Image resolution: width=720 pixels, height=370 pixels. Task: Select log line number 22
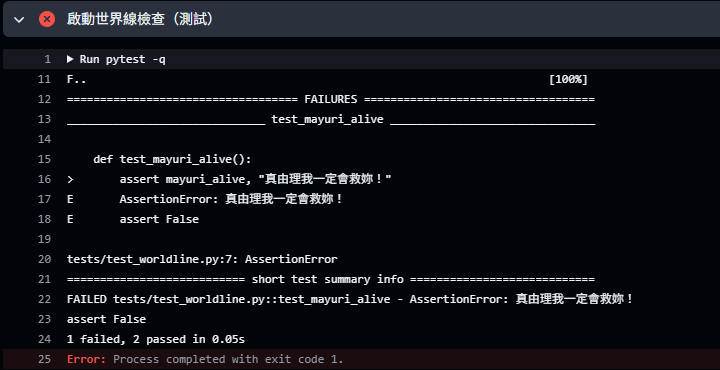tap(45, 299)
